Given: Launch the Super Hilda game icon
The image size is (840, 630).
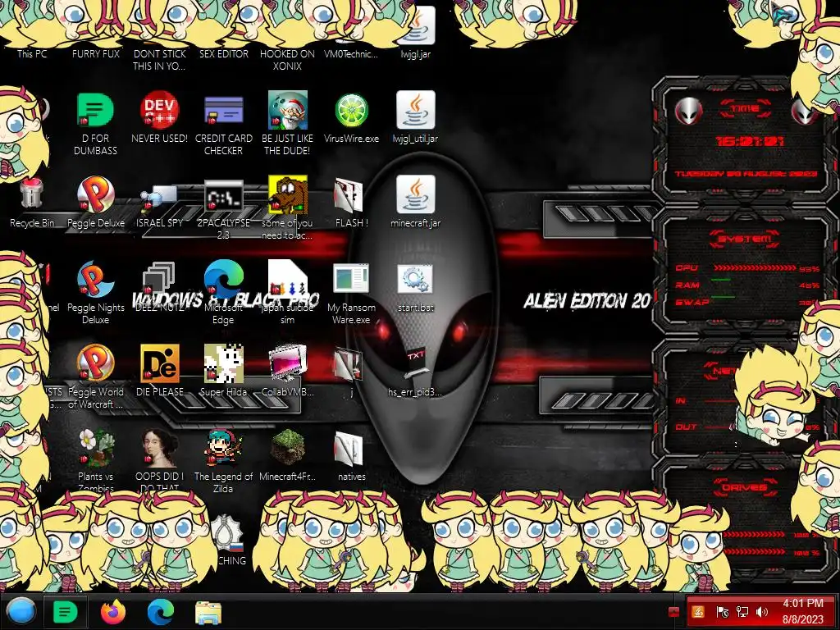Looking at the screenshot, I should click(223, 363).
